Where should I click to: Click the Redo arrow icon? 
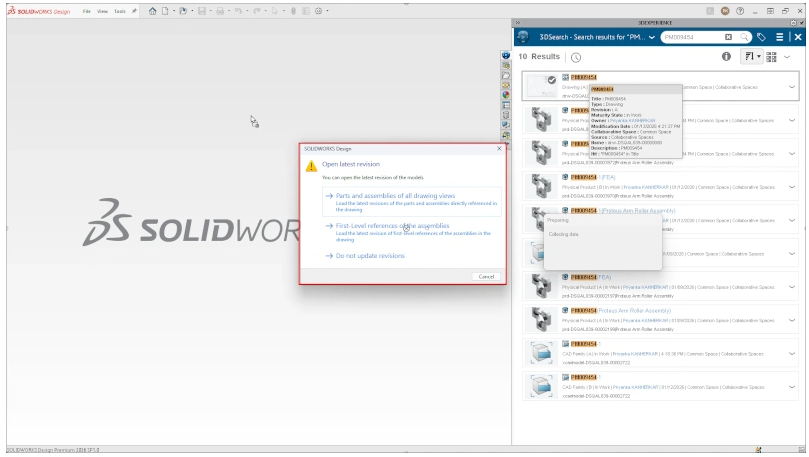click(256, 11)
